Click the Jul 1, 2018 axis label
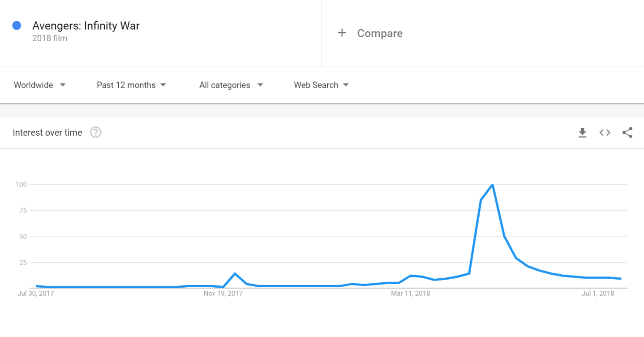Screen dimensions: 644x337 point(598,294)
